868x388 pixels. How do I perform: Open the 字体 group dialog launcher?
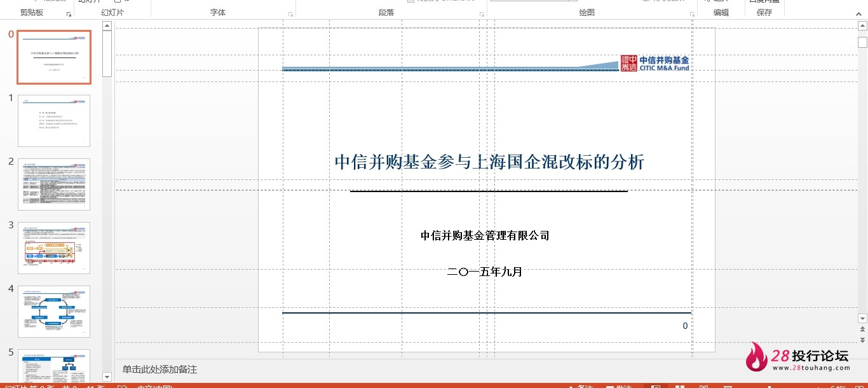[x=290, y=14]
